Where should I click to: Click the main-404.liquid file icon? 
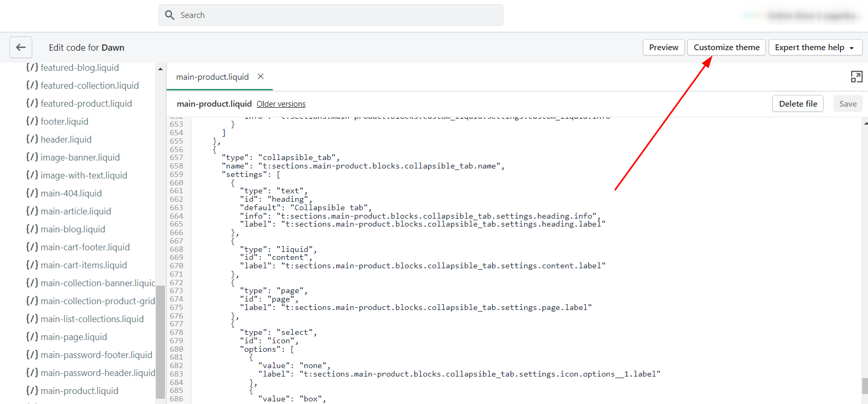click(x=32, y=193)
